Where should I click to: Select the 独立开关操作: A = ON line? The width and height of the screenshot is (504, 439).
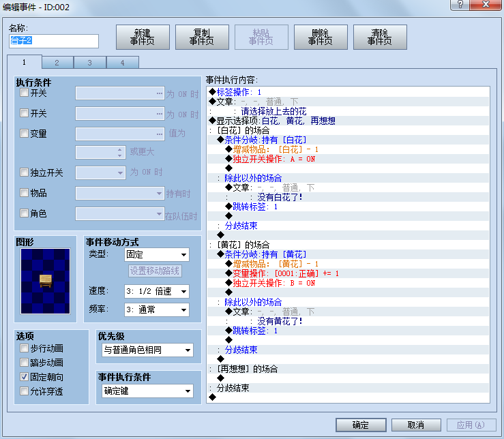point(348,159)
